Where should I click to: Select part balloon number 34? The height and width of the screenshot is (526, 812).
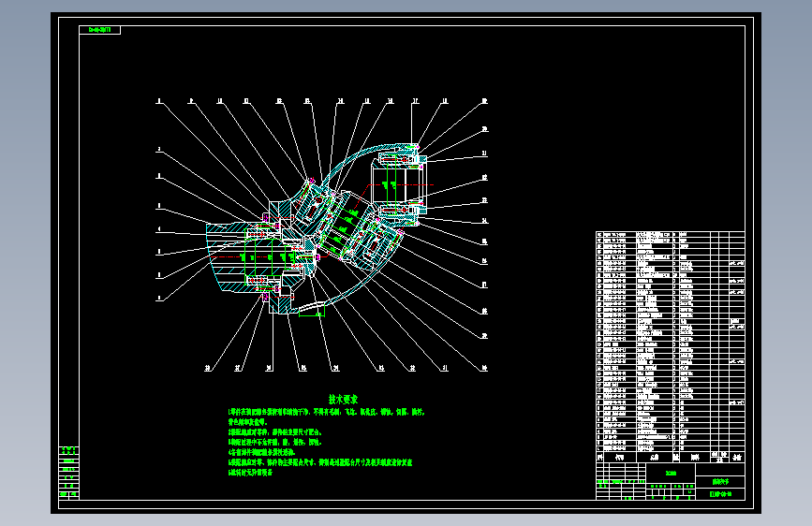[335, 368]
